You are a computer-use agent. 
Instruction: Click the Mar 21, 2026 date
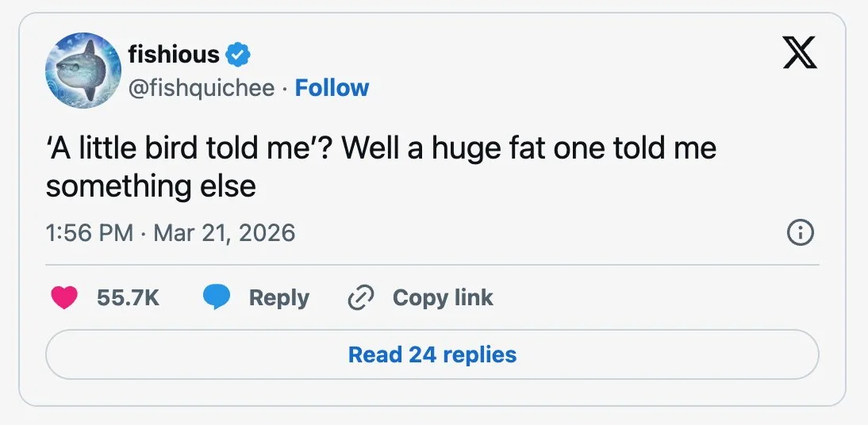pyautogui.click(x=224, y=232)
